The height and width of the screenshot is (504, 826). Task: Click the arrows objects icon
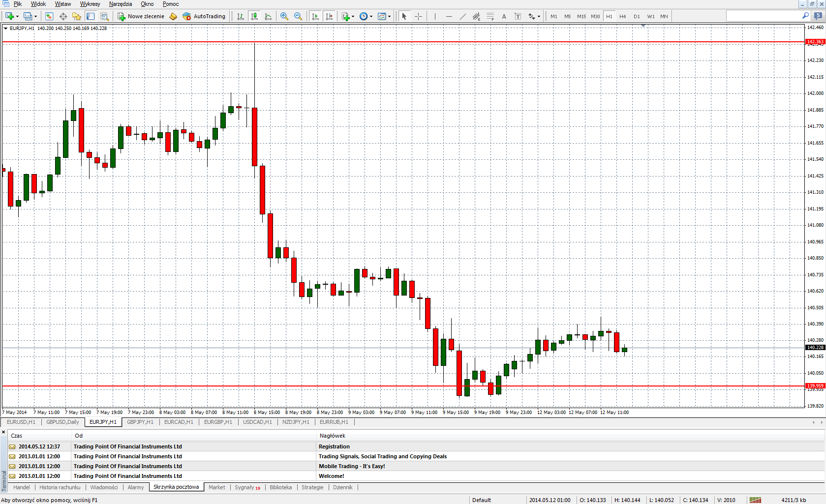[x=532, y=16]
